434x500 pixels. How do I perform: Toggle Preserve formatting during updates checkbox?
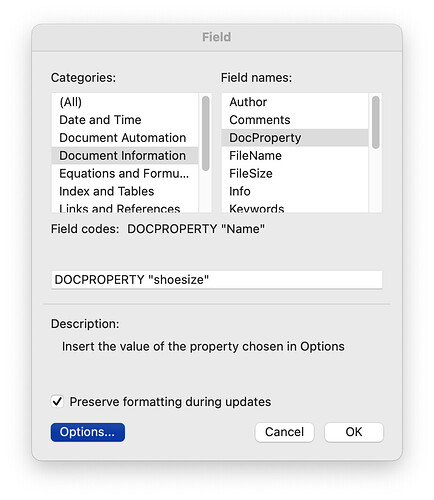[57, 401]
